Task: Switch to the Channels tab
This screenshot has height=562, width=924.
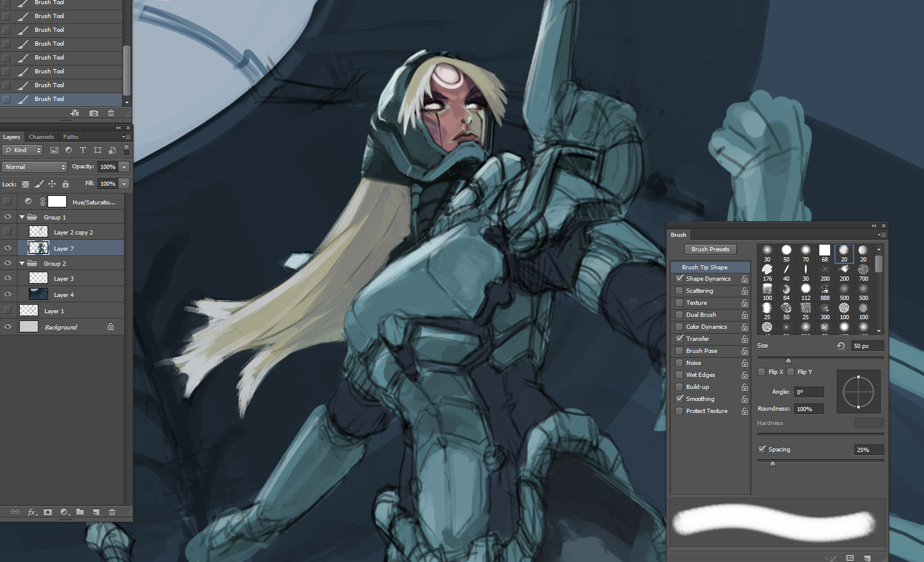Action: pyautogui.click(x=41, y=136)
